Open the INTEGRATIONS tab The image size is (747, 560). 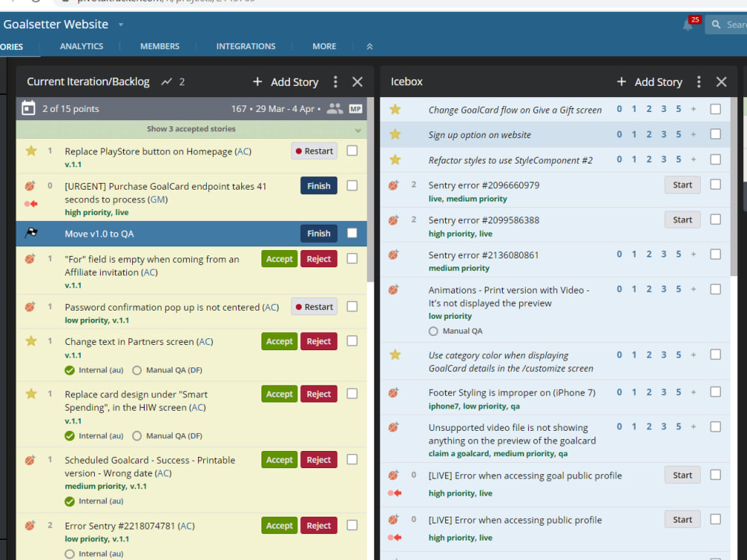point(246,46)
